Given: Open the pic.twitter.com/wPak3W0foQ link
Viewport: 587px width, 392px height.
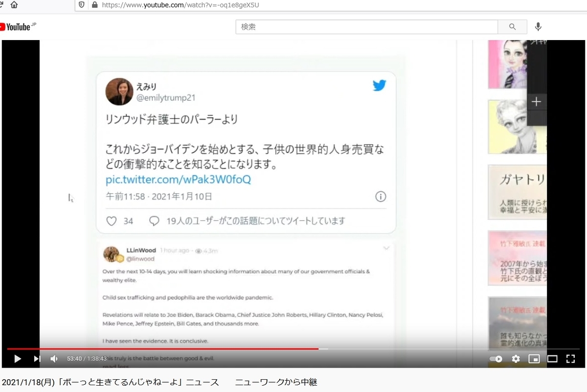Looking at the screenshot, I should tap(178, 179).
